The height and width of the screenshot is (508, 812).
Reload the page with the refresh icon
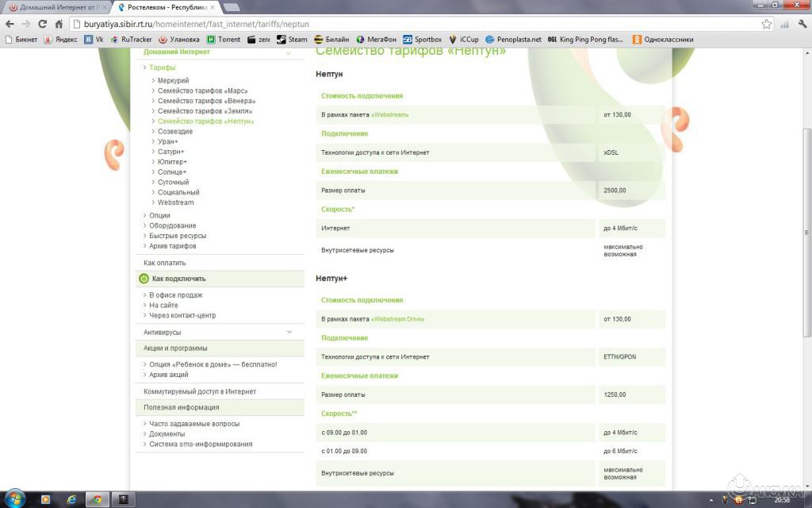[43, 24]
